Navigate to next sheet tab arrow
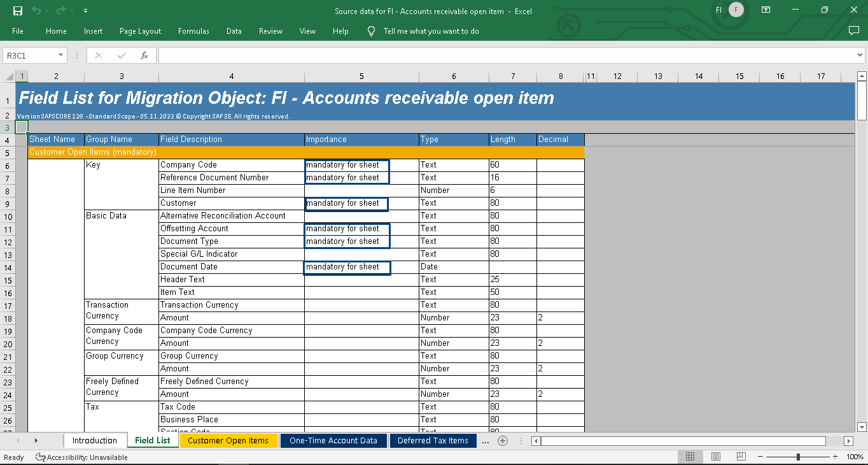This screenshot has width=868, height=465. pos(36,440)
